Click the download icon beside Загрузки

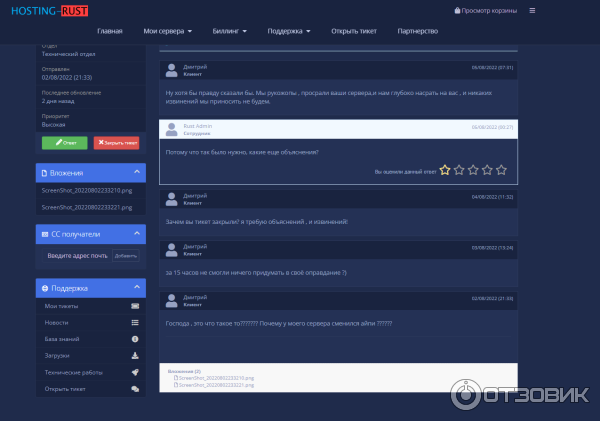pos(135,355)
